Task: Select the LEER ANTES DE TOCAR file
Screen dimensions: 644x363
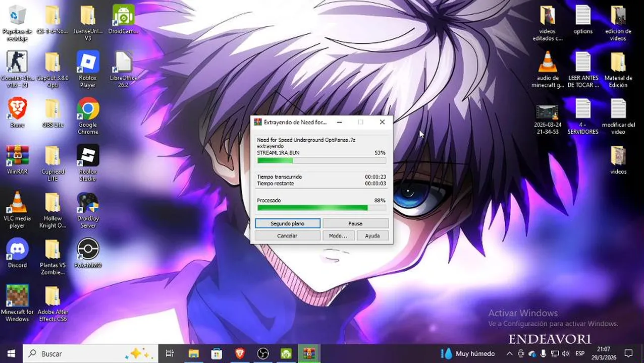Action: tap(583, 70)
